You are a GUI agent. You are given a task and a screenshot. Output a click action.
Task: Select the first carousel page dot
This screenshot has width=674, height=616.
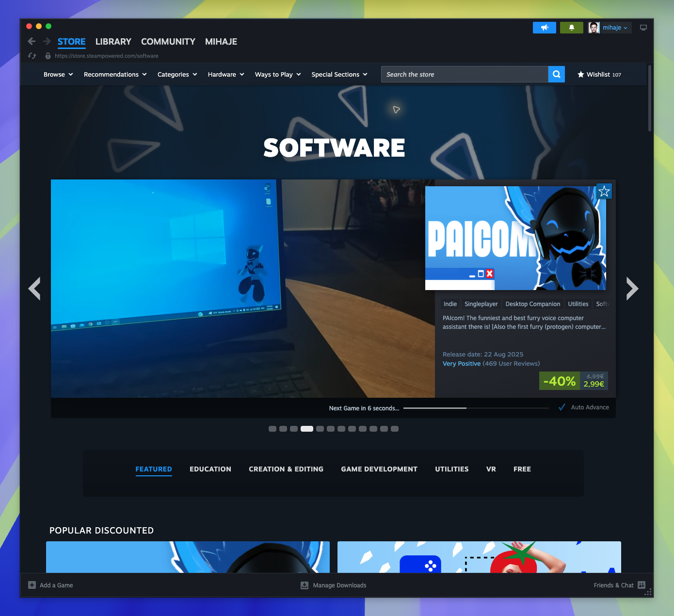pyautogui.click(x=273, y=429)
